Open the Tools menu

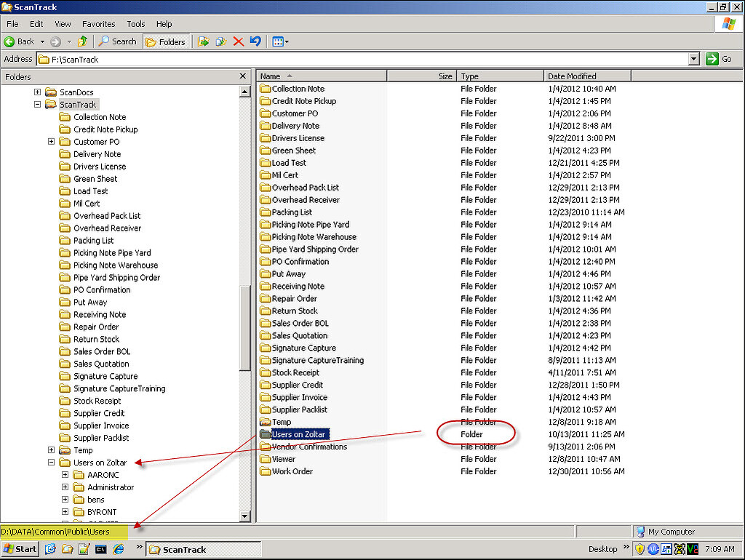(135, 23)
